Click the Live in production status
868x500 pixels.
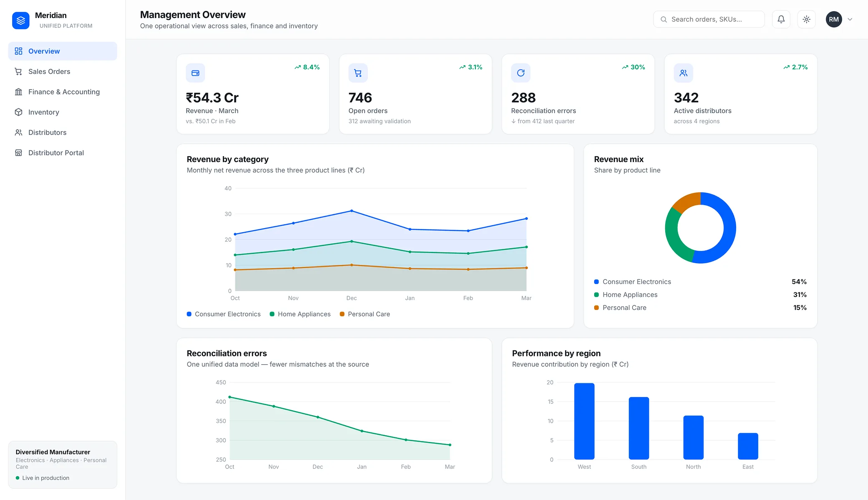pyautogui.click(x=43, y=478)
